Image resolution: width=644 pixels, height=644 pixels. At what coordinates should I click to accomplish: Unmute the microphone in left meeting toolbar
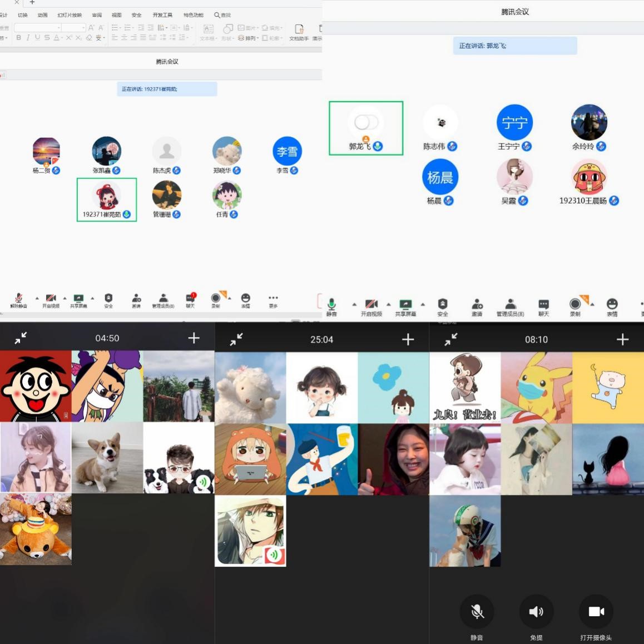click(18, 299)
